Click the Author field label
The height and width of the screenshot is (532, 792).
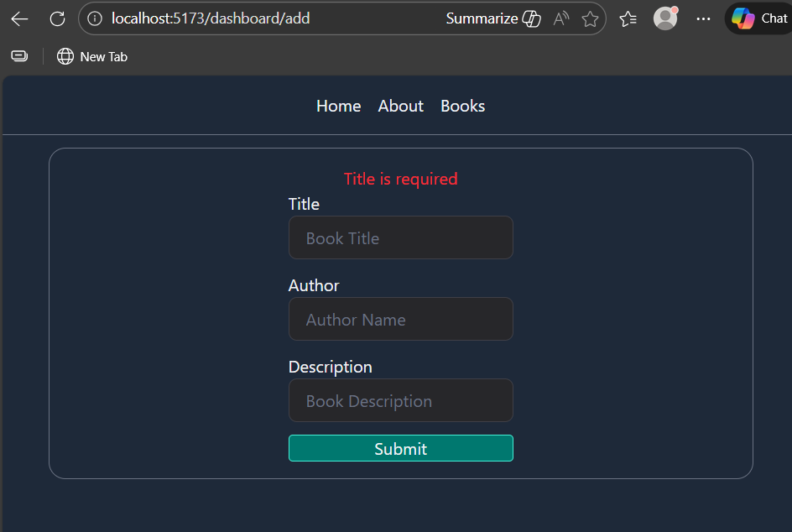pyautogui.click(x=314, y=285)
